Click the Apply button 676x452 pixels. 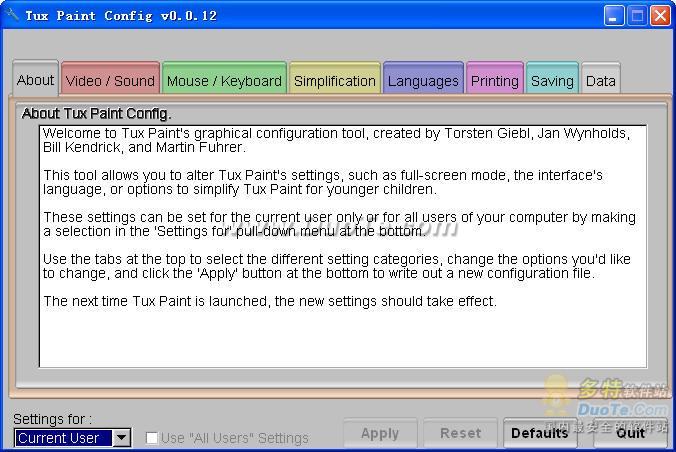(380, 433)
